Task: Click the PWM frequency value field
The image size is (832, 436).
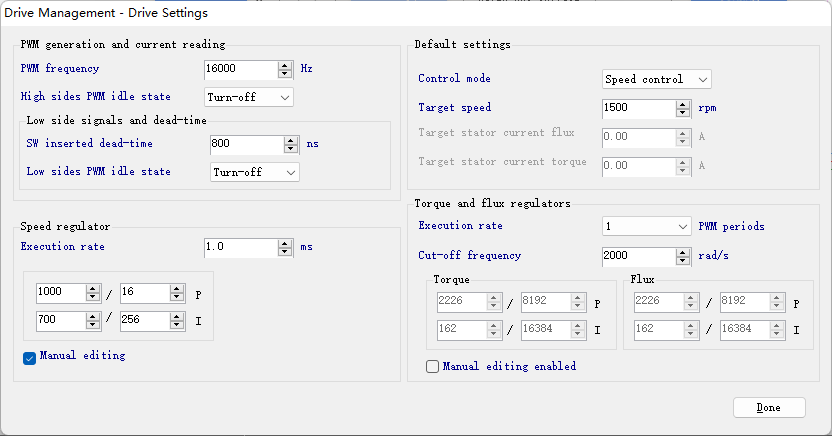Action: pos(241,69)
